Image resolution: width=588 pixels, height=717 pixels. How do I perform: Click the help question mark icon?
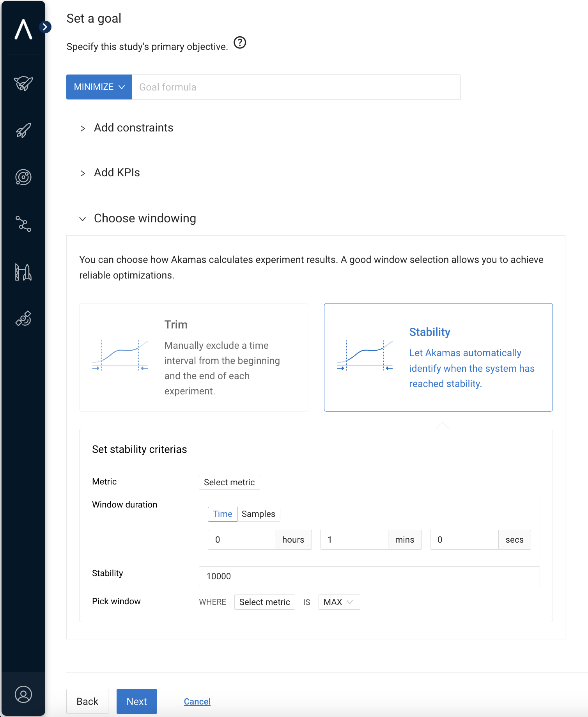240,43
